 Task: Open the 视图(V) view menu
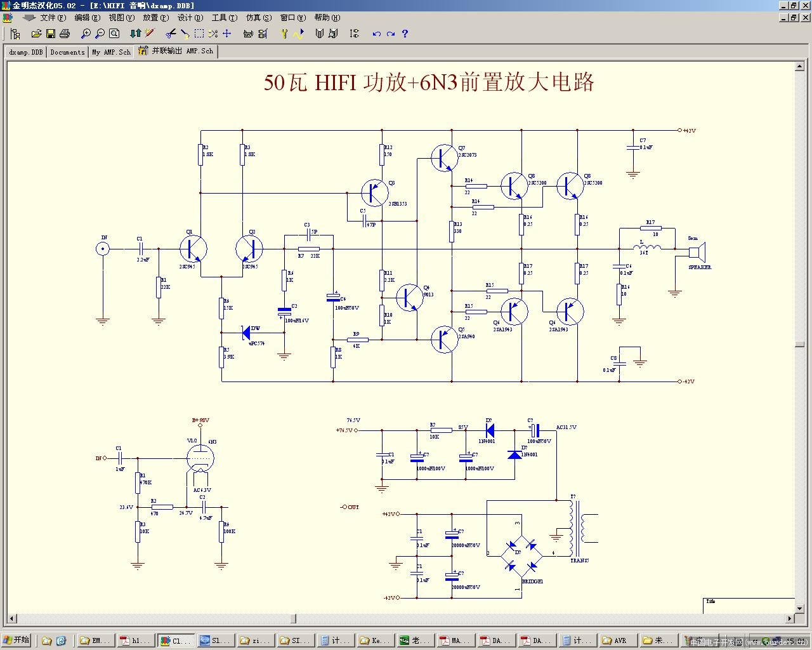(121, 17)
